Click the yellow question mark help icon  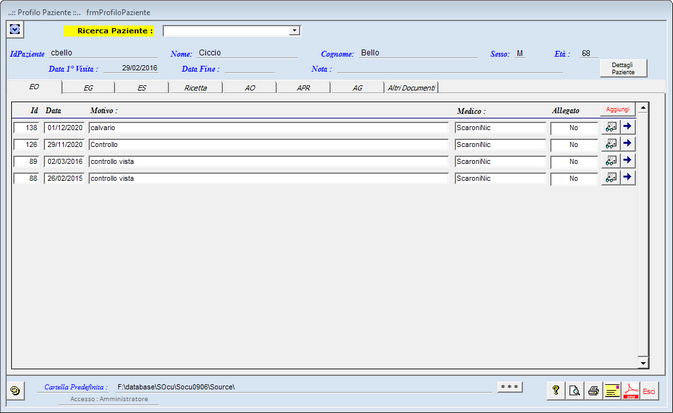click(x=555, y=390)
